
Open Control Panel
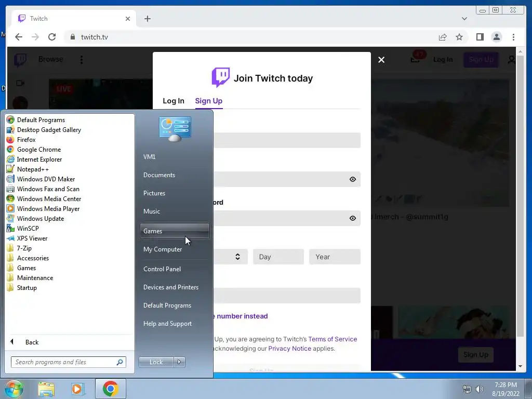(x=162, y=269)
